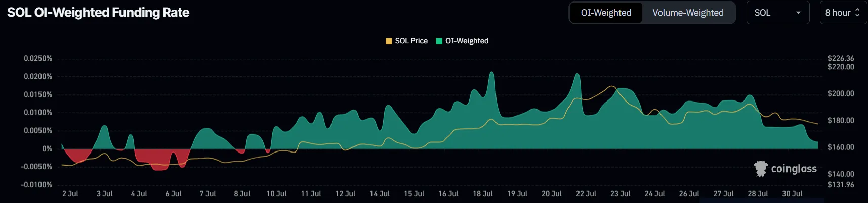
Task: Click the 0.0100% y-axis label
Action: pos(38,112)
